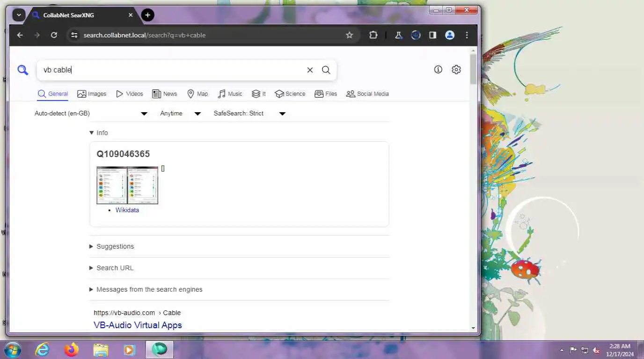Switch to the Social Media tab
The width and height of the screenshot is (644, 359).
tap(367, 94)
